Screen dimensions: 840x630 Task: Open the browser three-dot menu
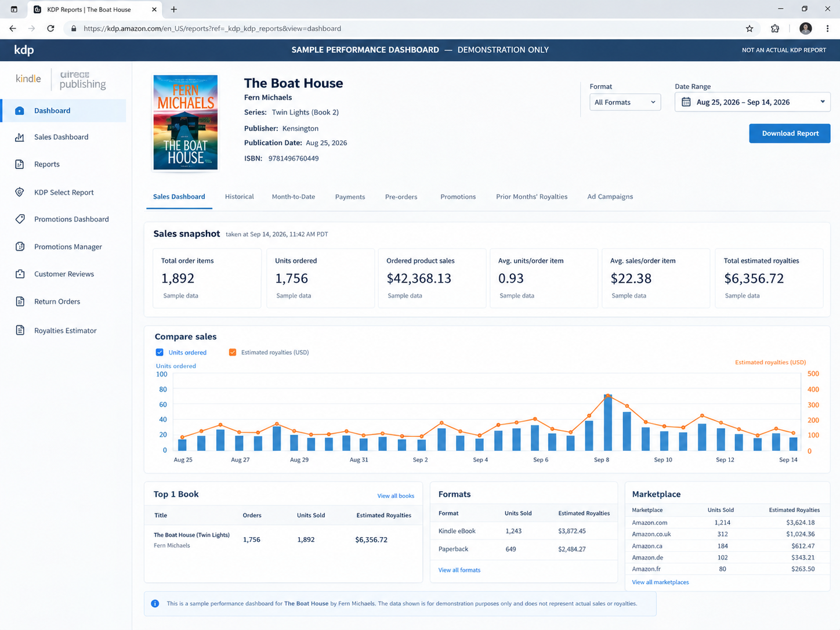[828, 28]
